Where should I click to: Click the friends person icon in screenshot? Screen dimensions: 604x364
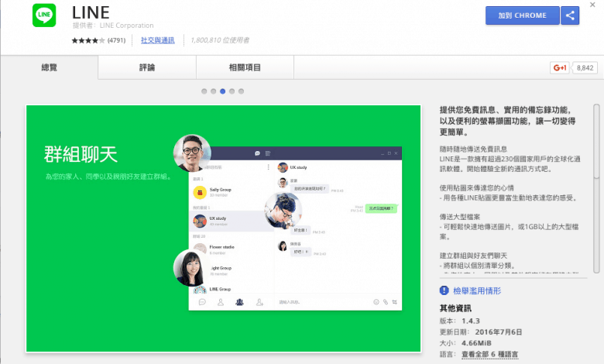point(221,302)
